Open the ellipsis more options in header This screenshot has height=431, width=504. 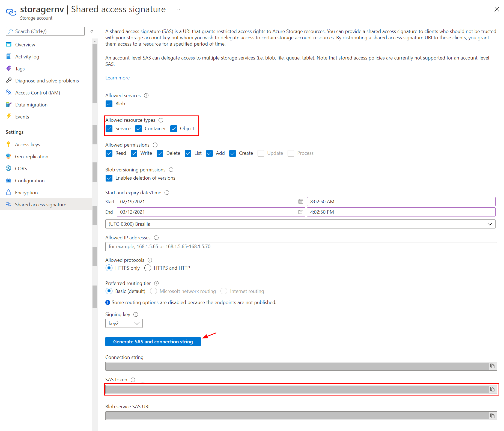pyautogui.click(x=178, y=9)
